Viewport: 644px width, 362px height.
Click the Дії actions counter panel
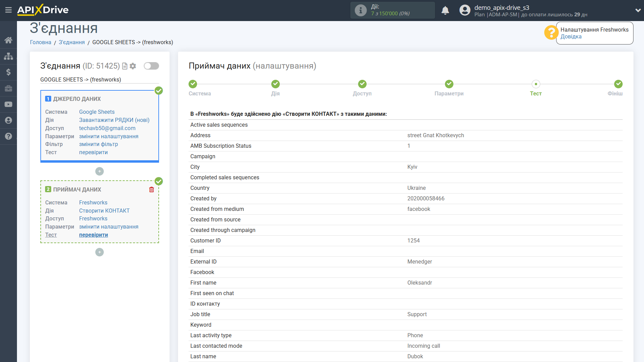click(x=392, y=10)
